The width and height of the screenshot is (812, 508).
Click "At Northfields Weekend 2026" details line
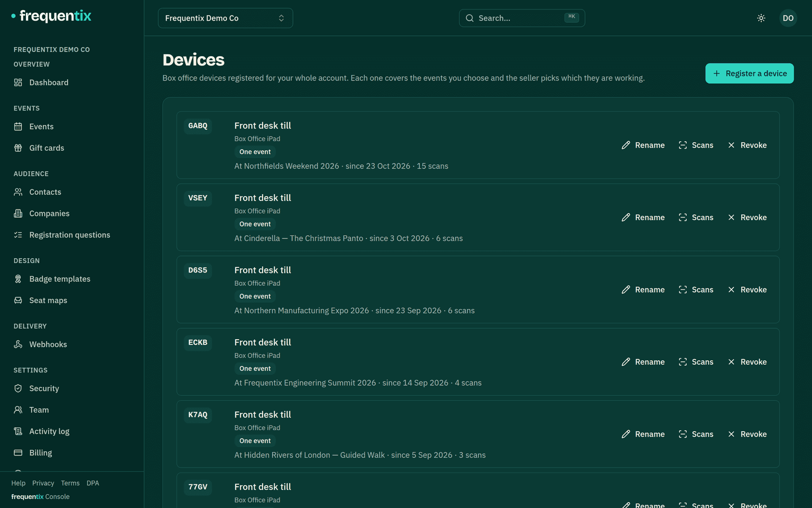(342, 166)
